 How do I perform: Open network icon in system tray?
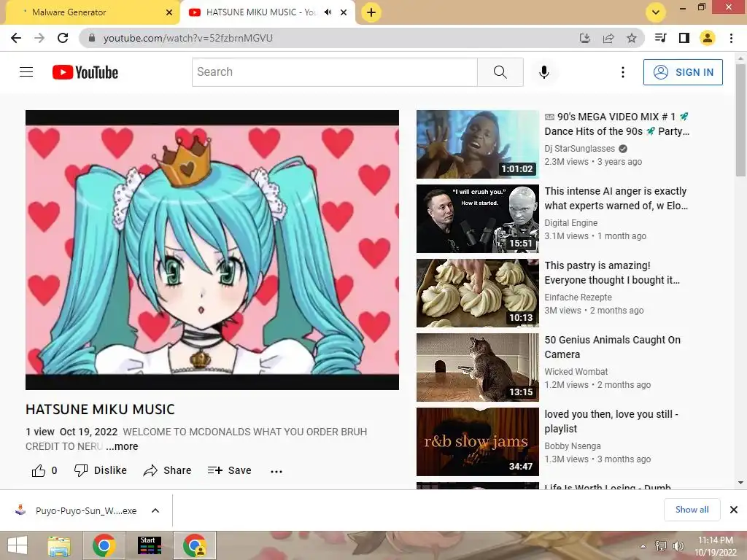pyautogui.click(x=661, y=546)
